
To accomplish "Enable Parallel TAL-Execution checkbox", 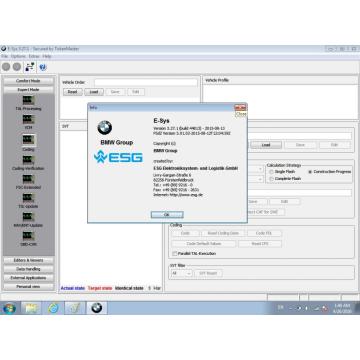I will [x=174, y=254].
